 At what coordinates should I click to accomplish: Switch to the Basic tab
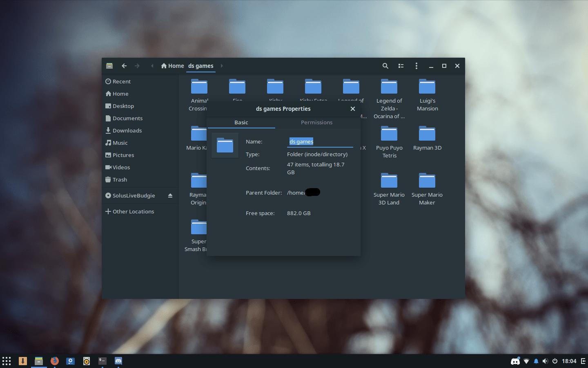point(241,122)
